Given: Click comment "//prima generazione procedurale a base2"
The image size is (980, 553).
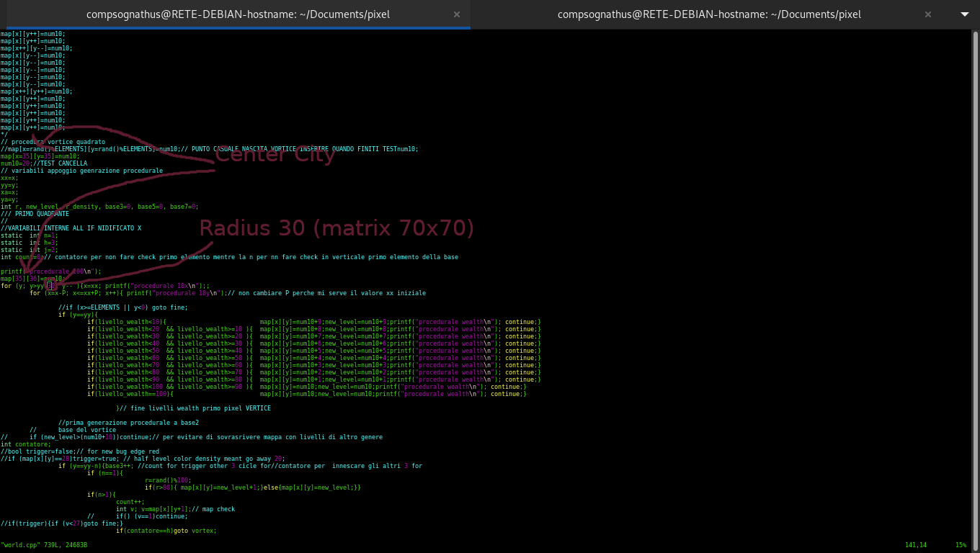Looking at the screenshot, I should click(129, 423).
